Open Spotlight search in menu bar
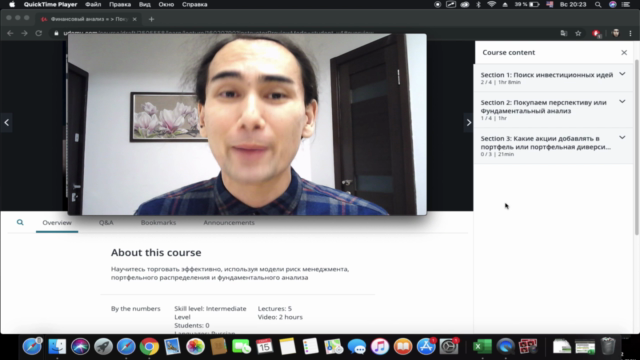Screen dimensions: 640x360 (x=598, y=4)
